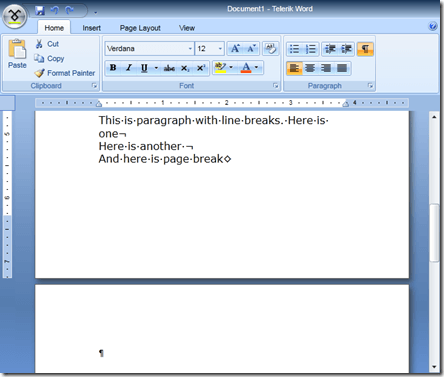This screenshot has width=444, height=377.
Task: Click the Copy button
Action: coord(49,59)
